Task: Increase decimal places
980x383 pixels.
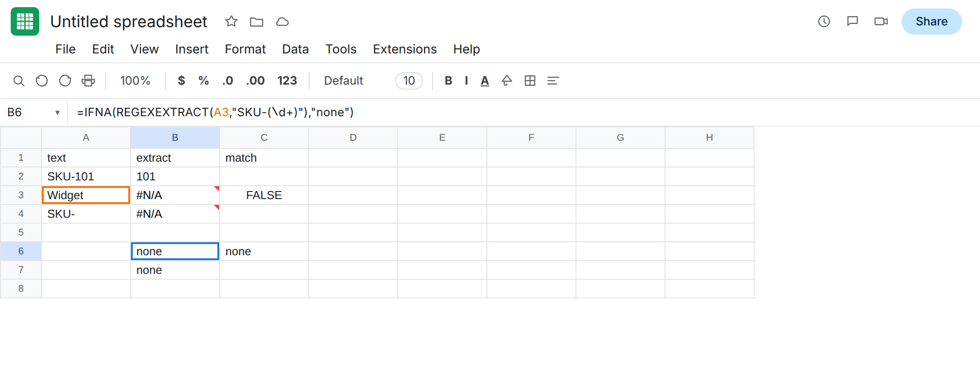Action: tap(255, 81)
